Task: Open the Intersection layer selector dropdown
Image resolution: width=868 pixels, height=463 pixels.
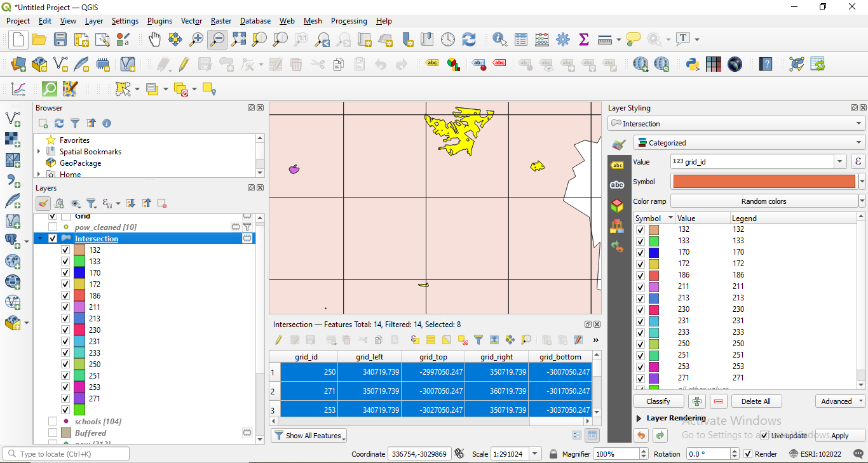Action: pyautogui.click(x=736, y=123)
